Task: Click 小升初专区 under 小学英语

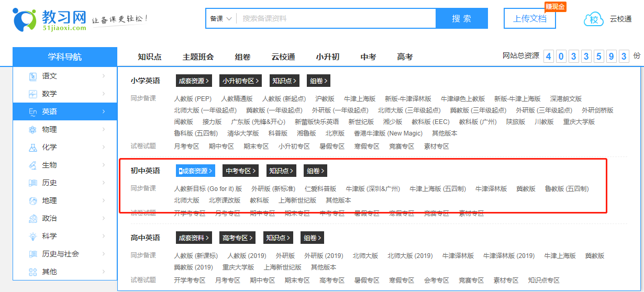Action: (x=241, y=81)
